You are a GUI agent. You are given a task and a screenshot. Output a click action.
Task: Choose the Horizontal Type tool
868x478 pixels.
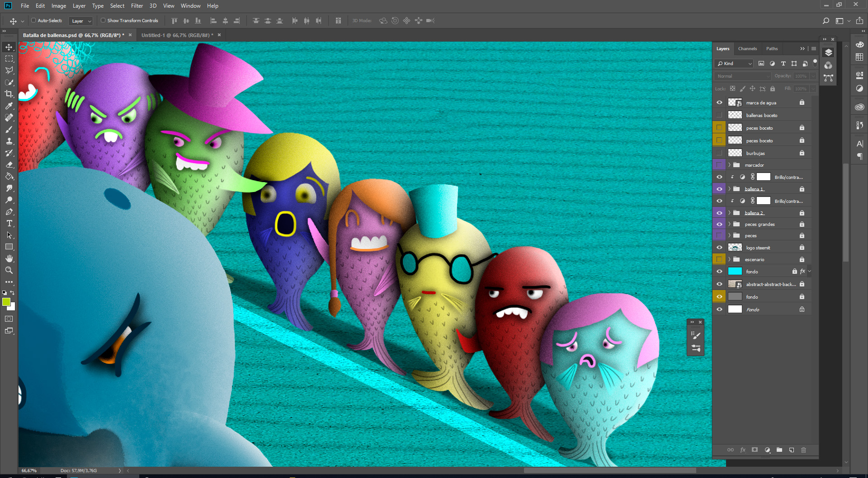[x=9, y=223]
